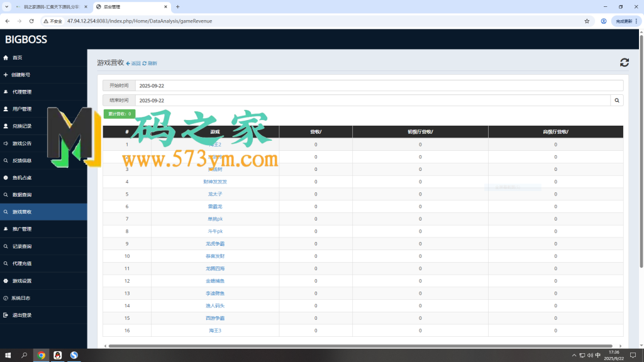
Task: Open the 渔人码头 game link
Action: point(215,306)
